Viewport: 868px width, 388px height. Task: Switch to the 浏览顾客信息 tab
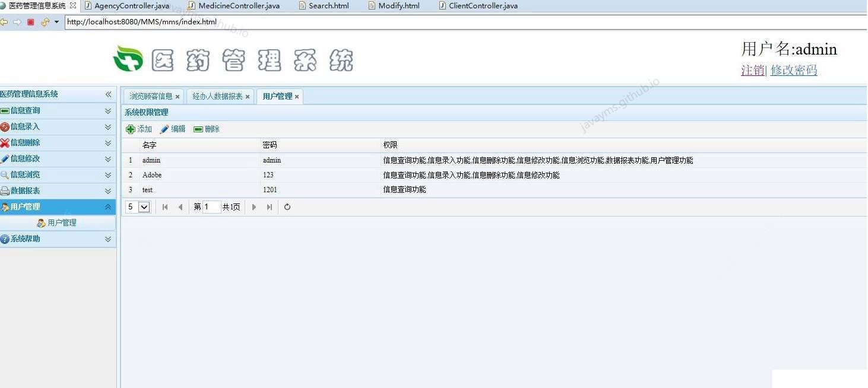pyautogui.click(x=151, y=96)
